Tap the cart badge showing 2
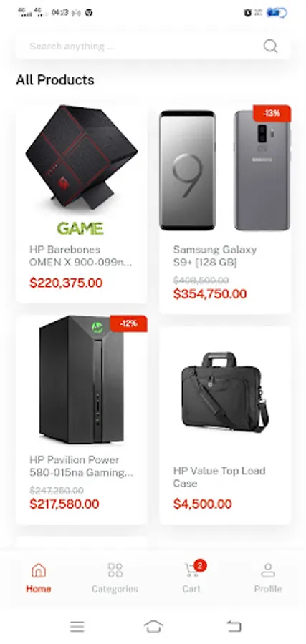Image resolution: width=306 pixels, height=644 pixels. (200, 565)
